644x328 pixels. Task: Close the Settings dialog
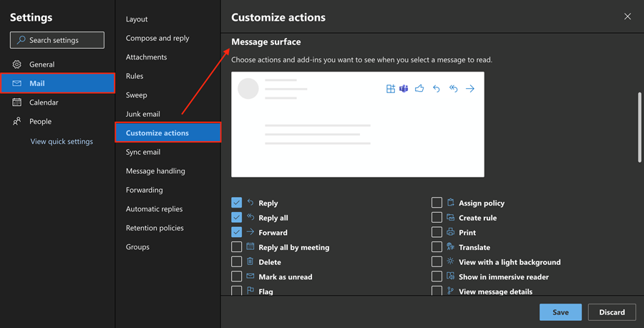click(x=628, y=16)
